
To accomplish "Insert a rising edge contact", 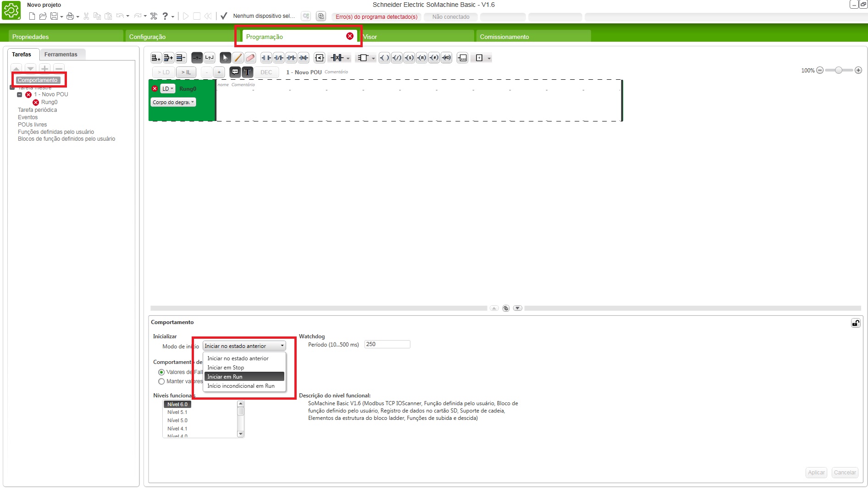I will (291, 58).
